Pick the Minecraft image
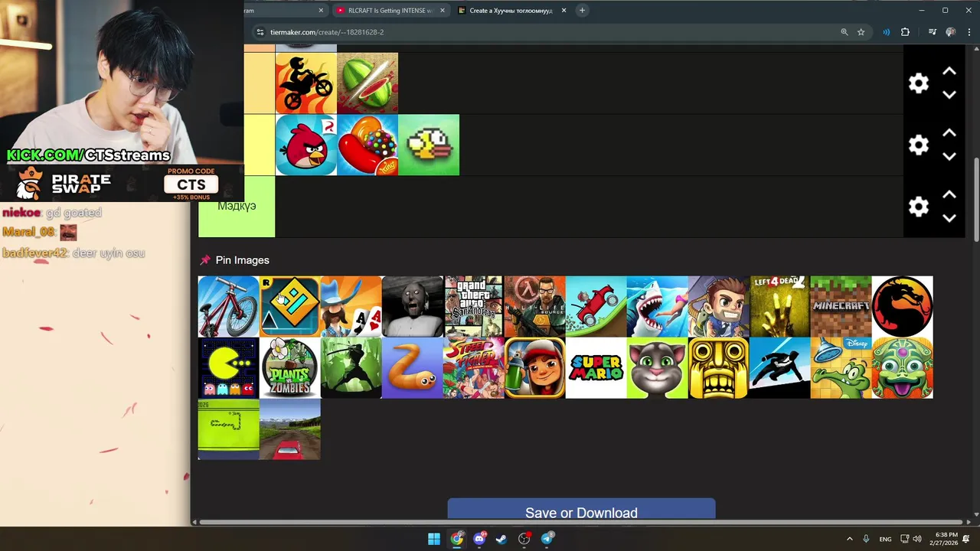This screenshot has width=980, height=551. [841, 307]
